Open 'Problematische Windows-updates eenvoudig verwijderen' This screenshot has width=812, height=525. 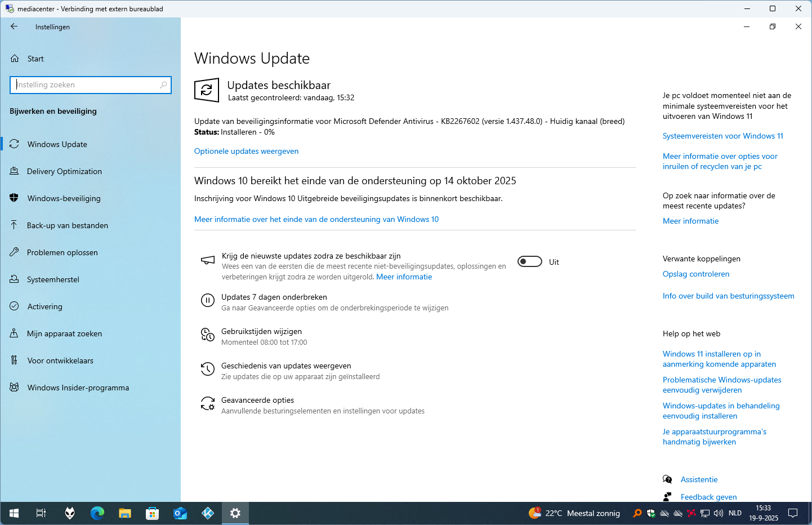[x=722, y=385]
